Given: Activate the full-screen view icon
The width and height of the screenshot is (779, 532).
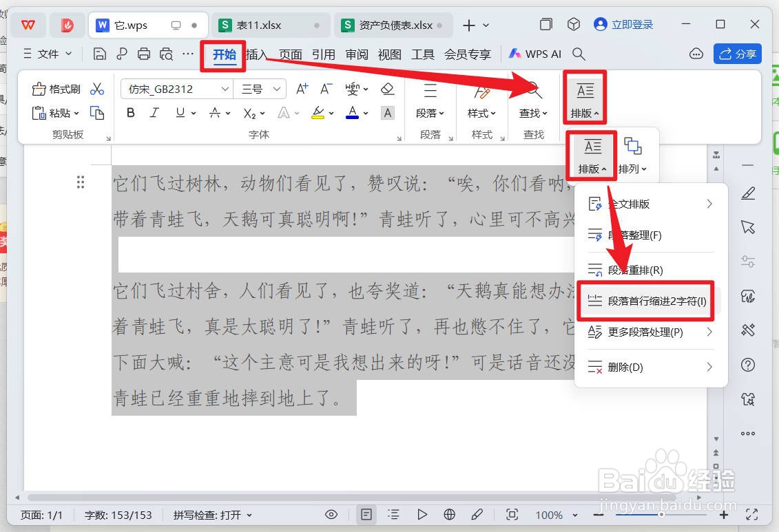Looking at the screenshot, I should 752,514.
